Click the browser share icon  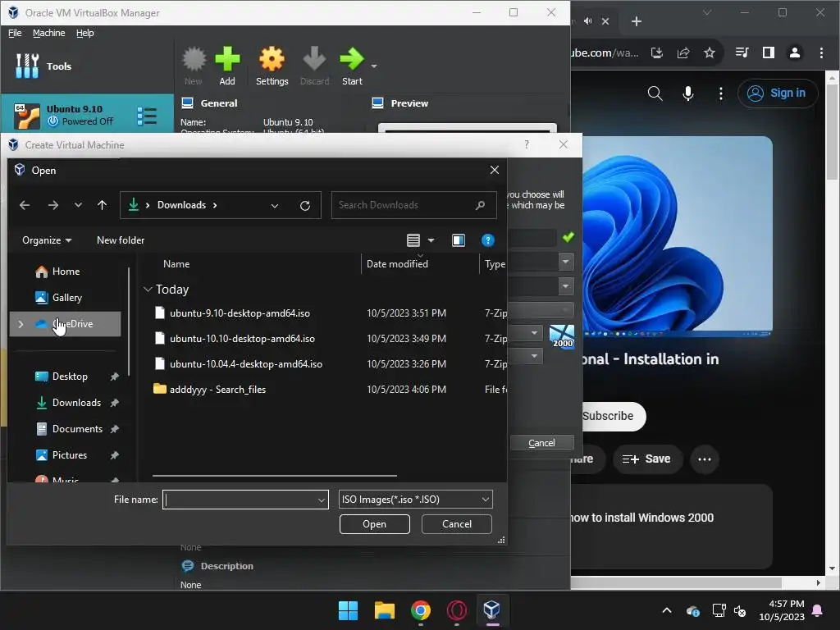click(683, 52)
